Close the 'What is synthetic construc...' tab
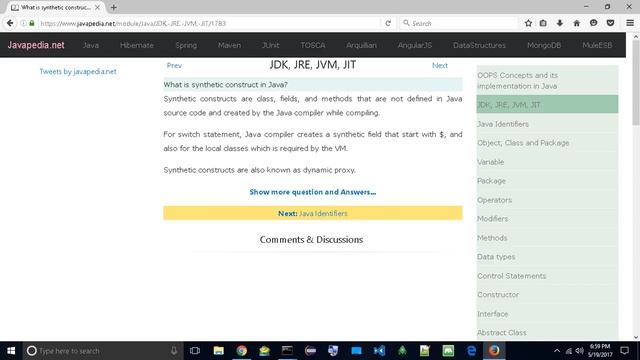 (x=97, y=7)
